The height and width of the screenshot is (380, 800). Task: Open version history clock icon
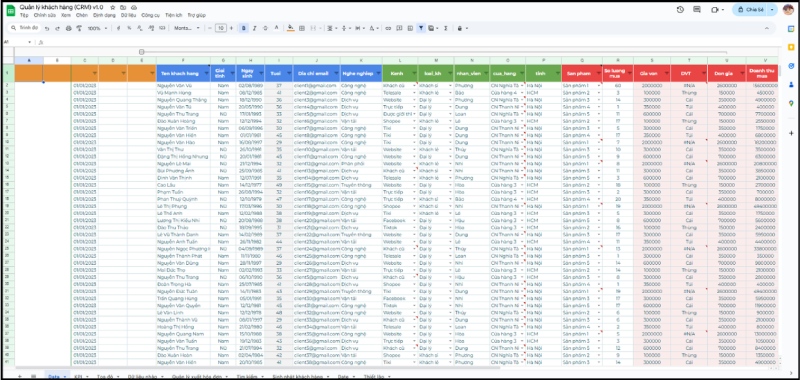pyautogui.click(x=680, y=10)
